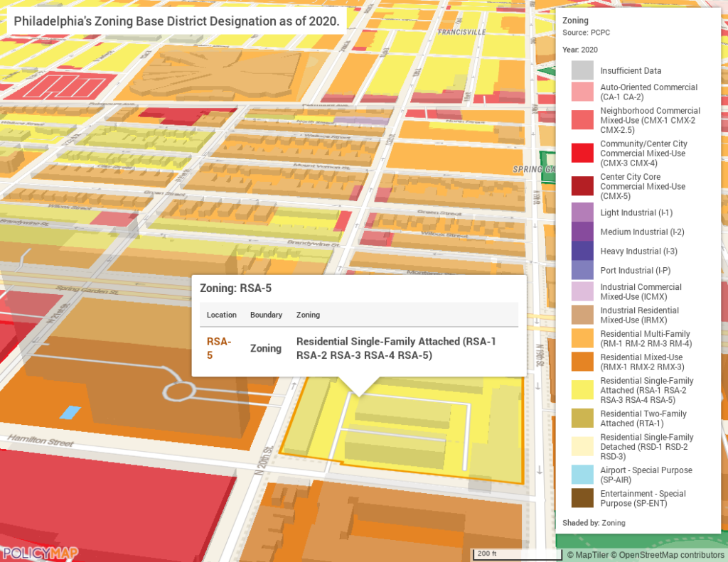Click the 'Port Industrial (I-P)' legend label
Viewport: 728px width, 562px height.
(x=635, y=270)
